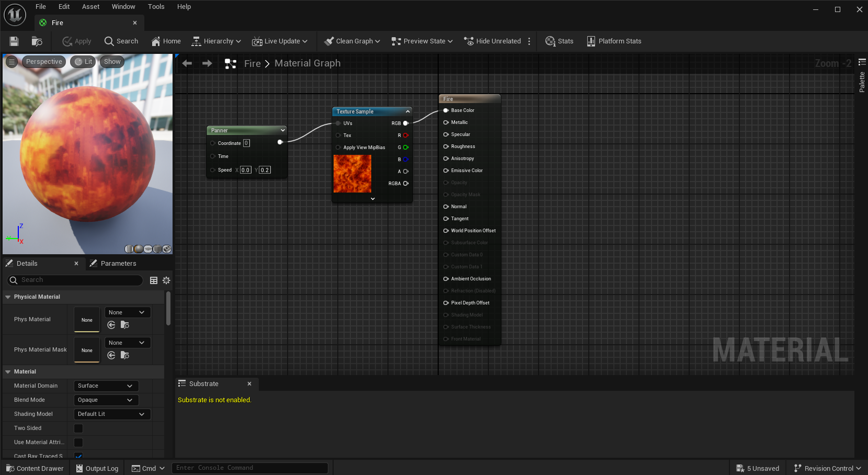Collapse the Material section
This screenshot has width=868, height=475.
(8, 372)
